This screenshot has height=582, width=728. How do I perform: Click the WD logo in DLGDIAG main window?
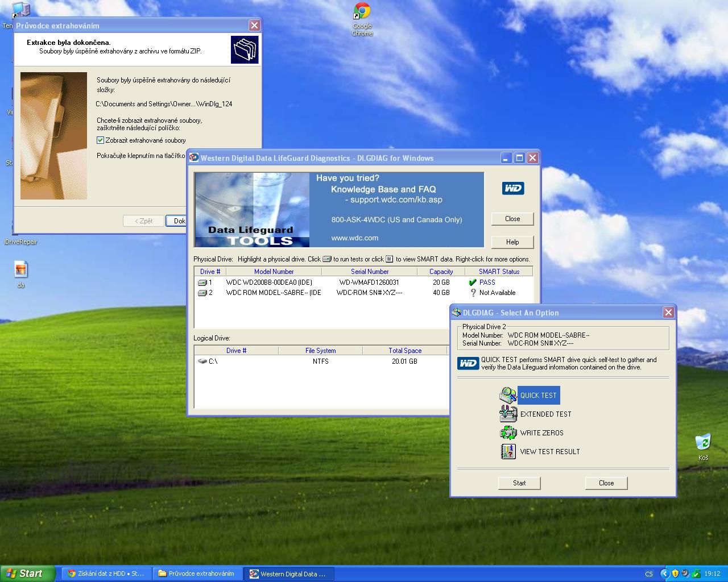pos(513,188)
